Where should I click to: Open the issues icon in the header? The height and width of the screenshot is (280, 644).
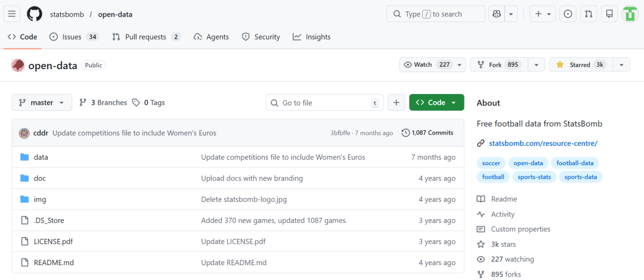click(568, 14)
